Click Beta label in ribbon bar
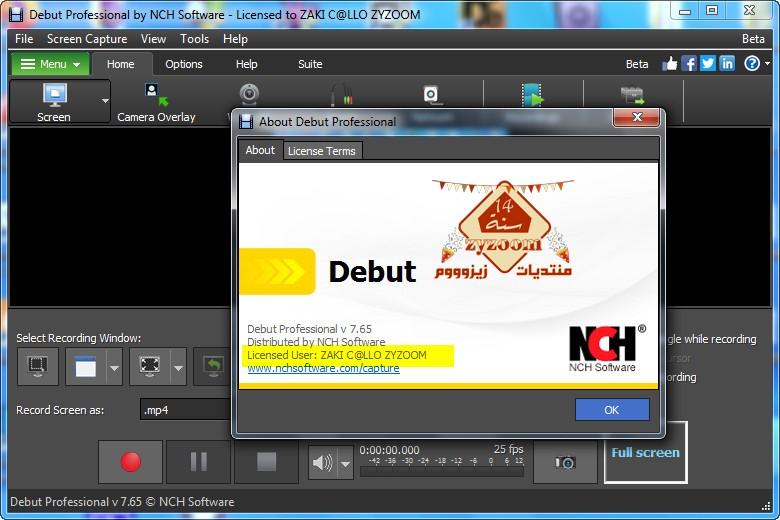This screenshot has height=520, width=780. pos(637,64)
